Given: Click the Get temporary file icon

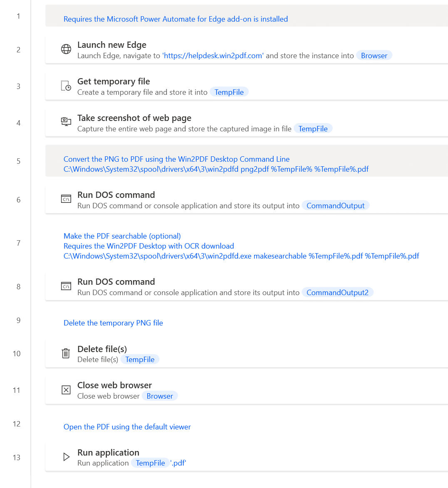Looking at the screenshot, I should pos(66,86).
